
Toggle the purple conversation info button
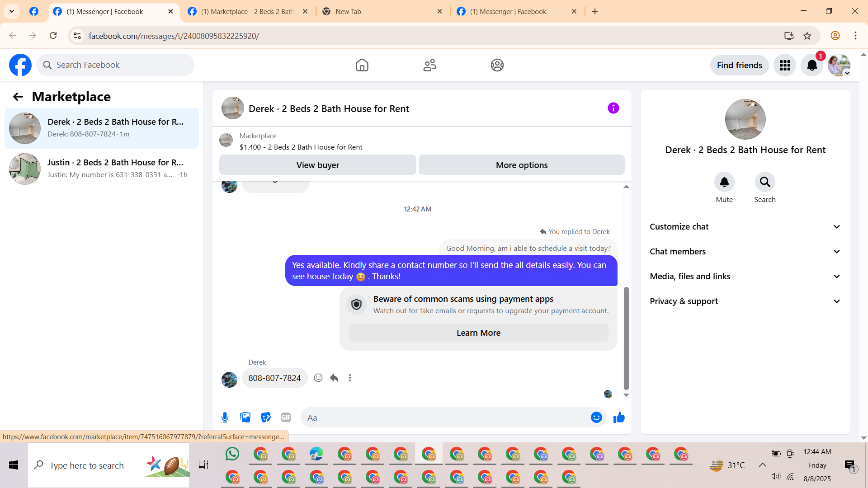pos(613,108)
